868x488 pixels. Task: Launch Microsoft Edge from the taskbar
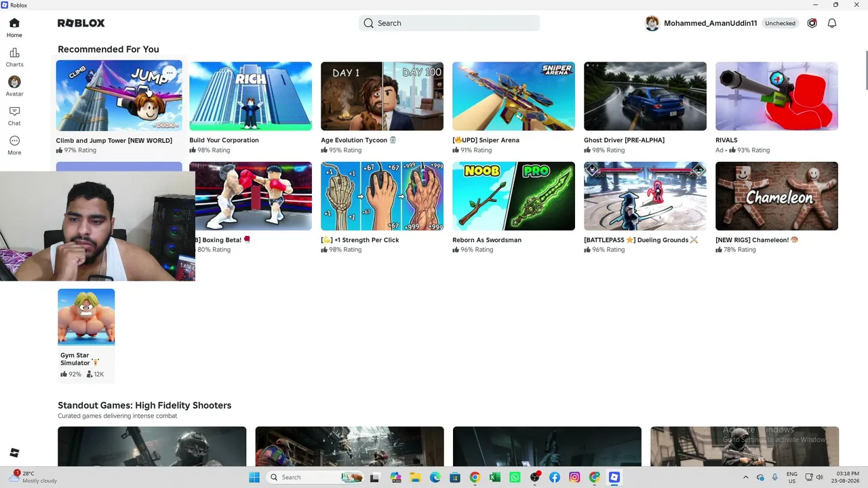pyautogui.click(x=435, y=477)
